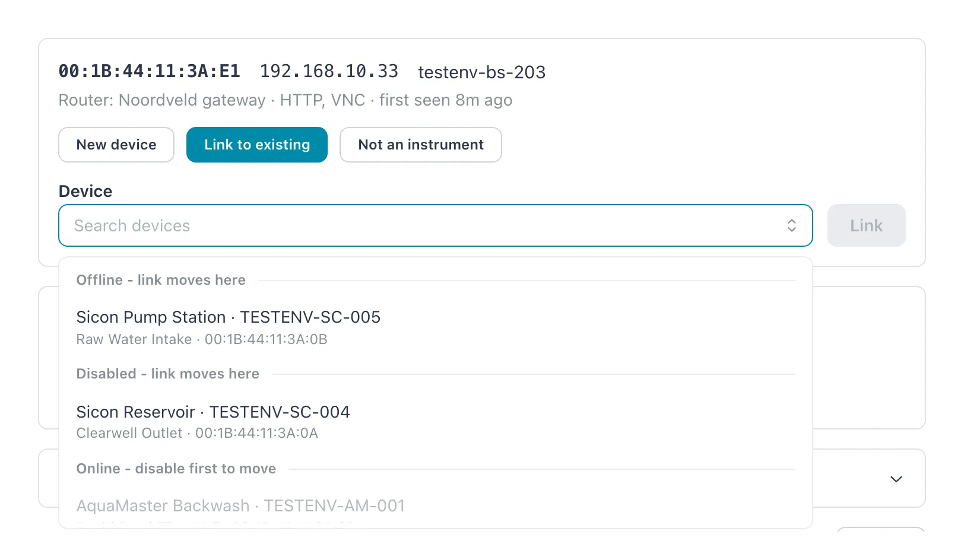Click the 'Device' field label
This screenshot has width=964, height=560.
click(85, 191)
